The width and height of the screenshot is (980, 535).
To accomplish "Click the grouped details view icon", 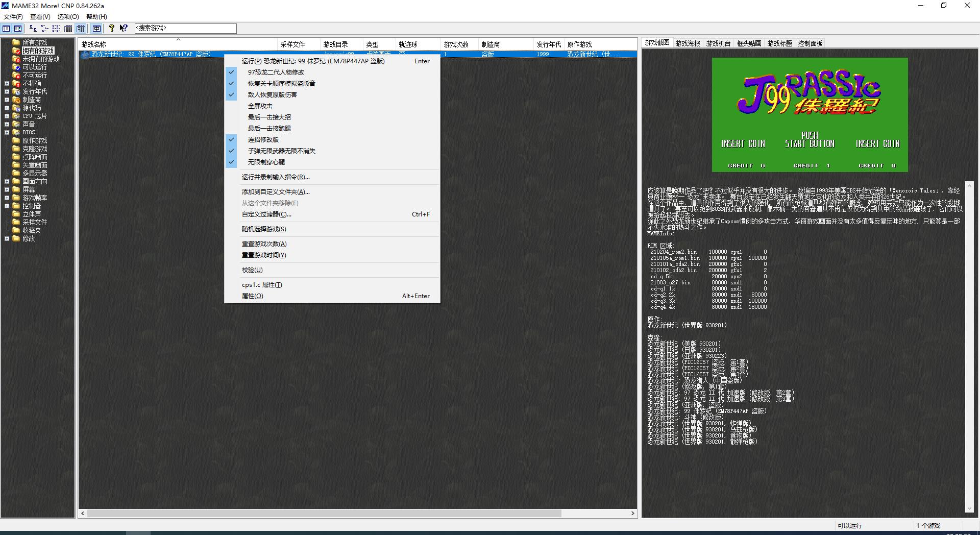I will pyautogui.click(x=81, y=29).
